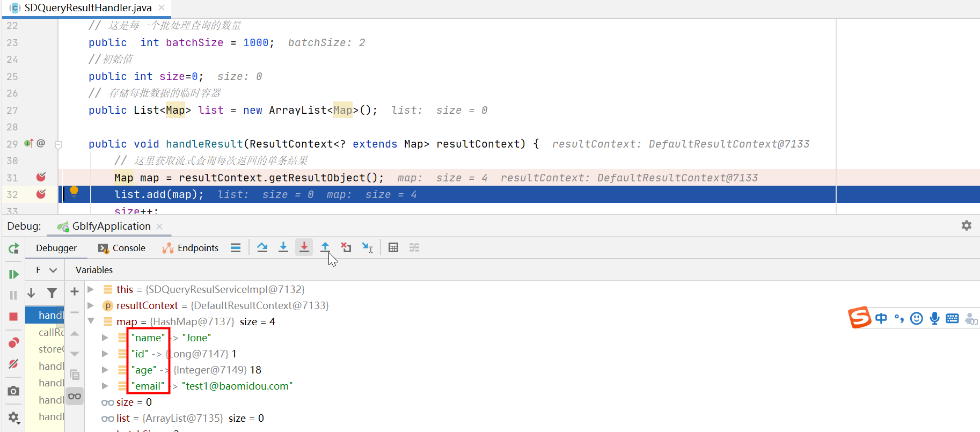Viewport: 980px width, 432px height.
Task: Click the override gutter icon on line 29
Action: (x=28, y=143)
